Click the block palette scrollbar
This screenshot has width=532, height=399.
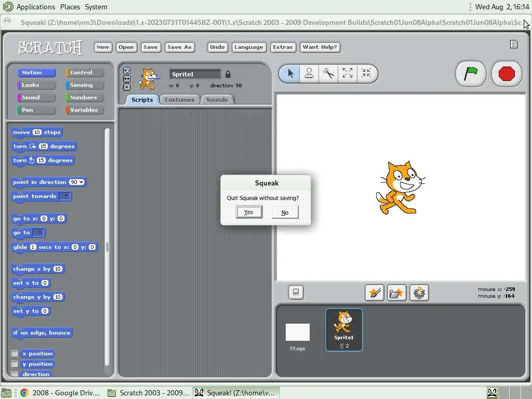[107, 247]
